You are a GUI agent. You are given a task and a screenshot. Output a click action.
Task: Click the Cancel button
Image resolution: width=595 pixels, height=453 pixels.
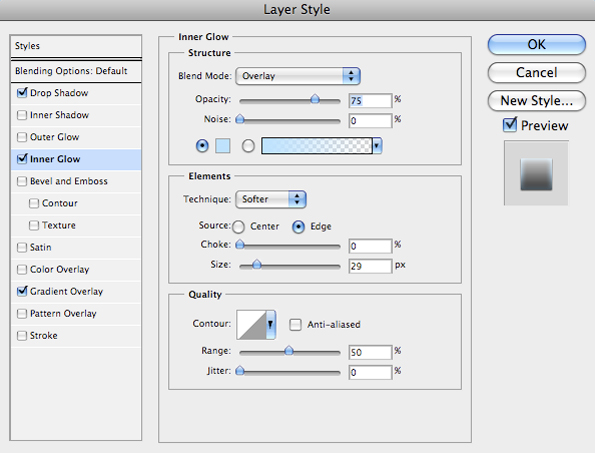(x=537, y=72)
